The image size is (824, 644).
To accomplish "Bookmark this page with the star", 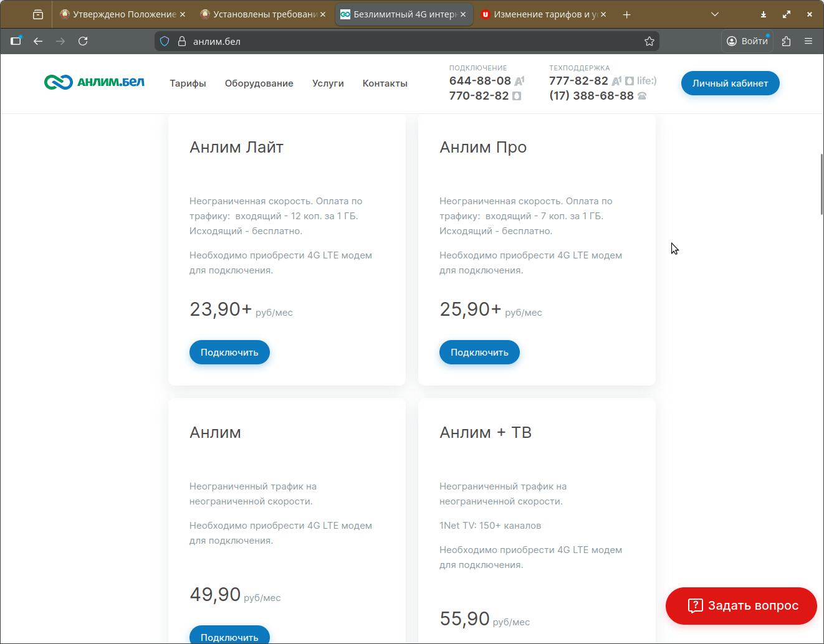I will coord(649,41).
